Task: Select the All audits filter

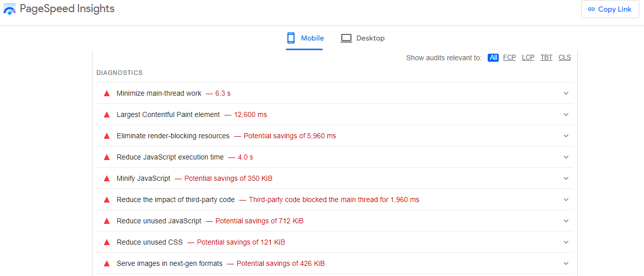Action: pos(493,58)
